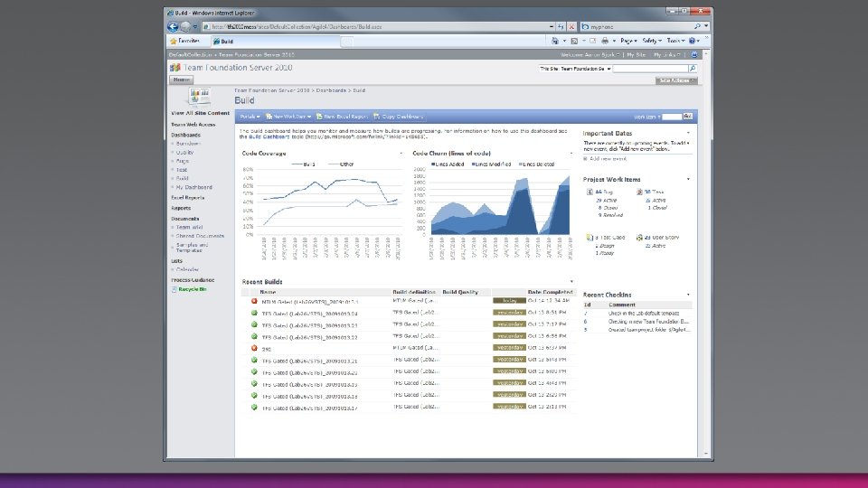Open the Portals dropdown menu
The image size is (868, 488).
[x=250, y=117]
